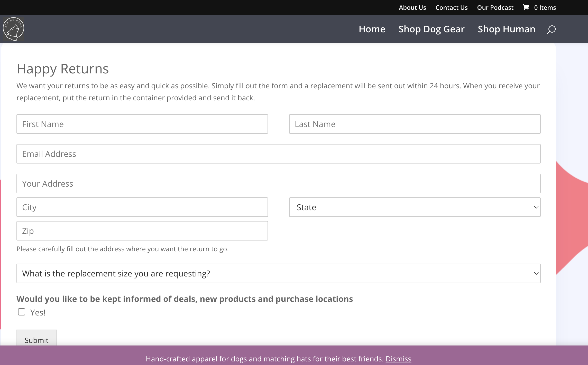Screen dimensions: 588x365
Task: Click the First Name field
Action: coord(142,124)
